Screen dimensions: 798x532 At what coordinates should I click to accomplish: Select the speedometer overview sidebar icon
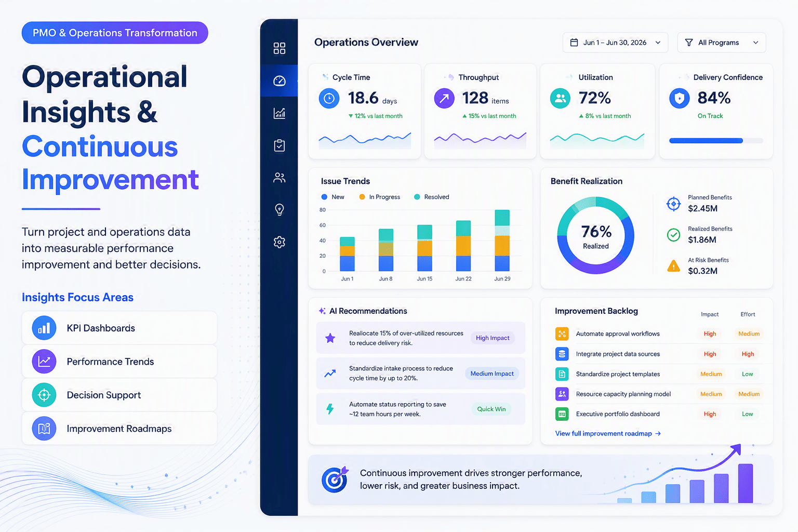[280, 81]
